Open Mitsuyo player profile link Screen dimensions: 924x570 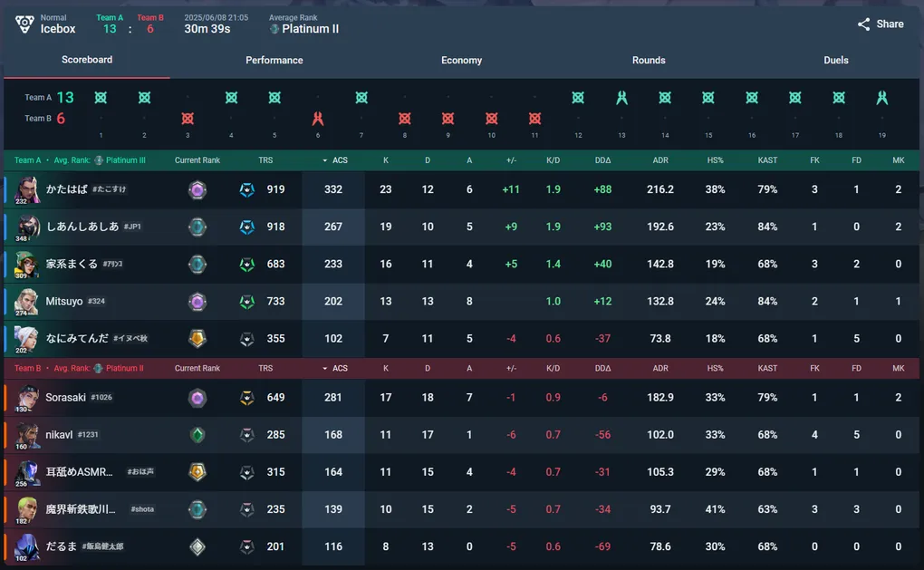tap(64, 301)
